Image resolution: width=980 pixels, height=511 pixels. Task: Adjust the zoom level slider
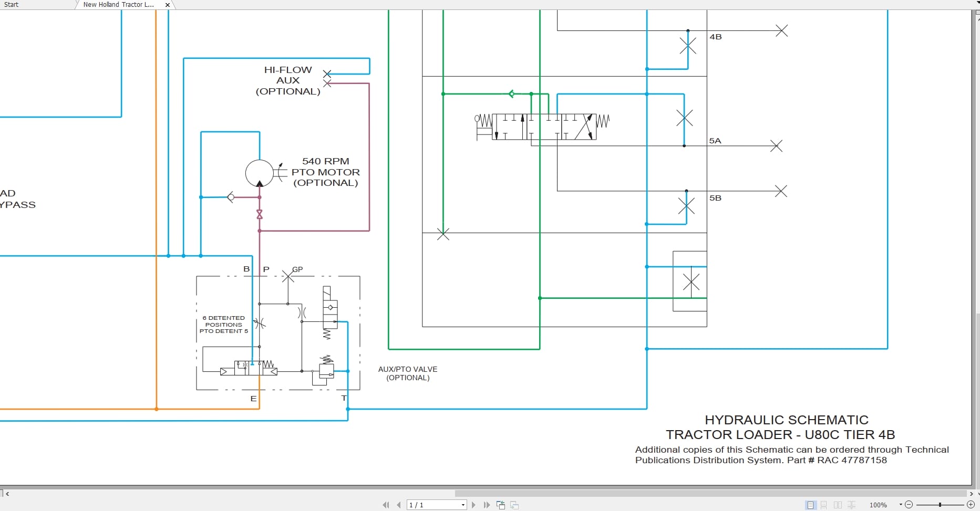pos(940,505)
